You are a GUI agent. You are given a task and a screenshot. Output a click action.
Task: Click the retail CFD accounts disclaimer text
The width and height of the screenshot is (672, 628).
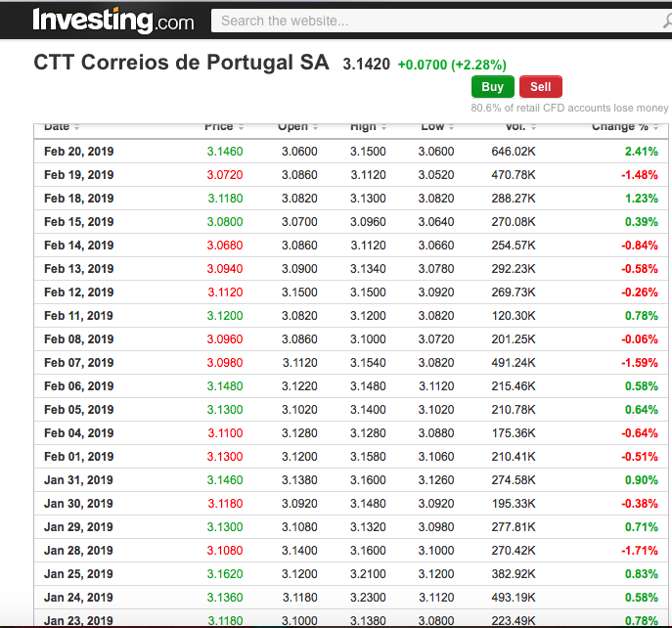569,108
